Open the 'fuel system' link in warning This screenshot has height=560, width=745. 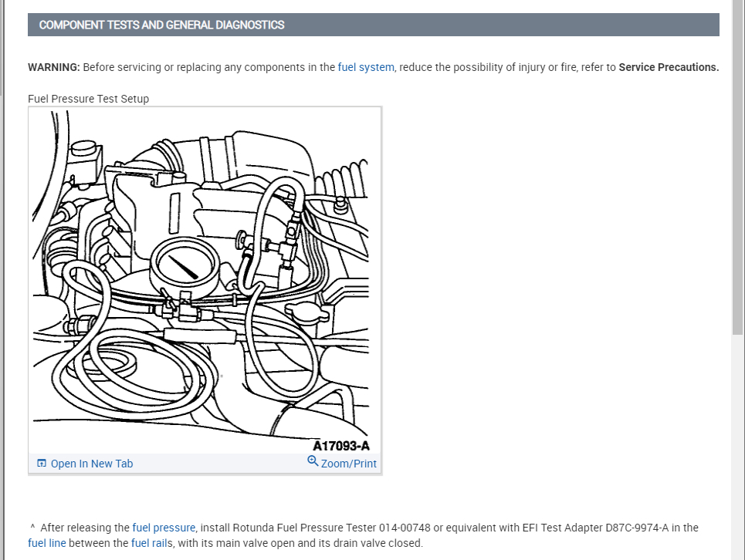(x=366, y=67)
